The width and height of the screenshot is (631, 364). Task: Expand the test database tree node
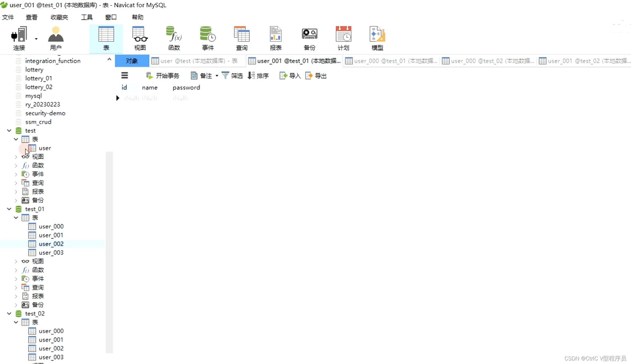pos(9,130)
